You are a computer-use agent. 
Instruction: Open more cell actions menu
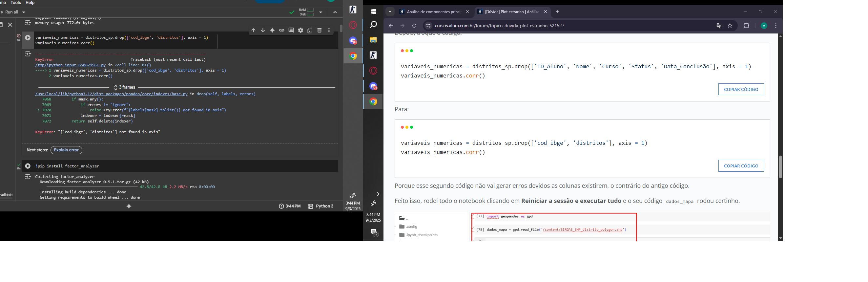329,30
